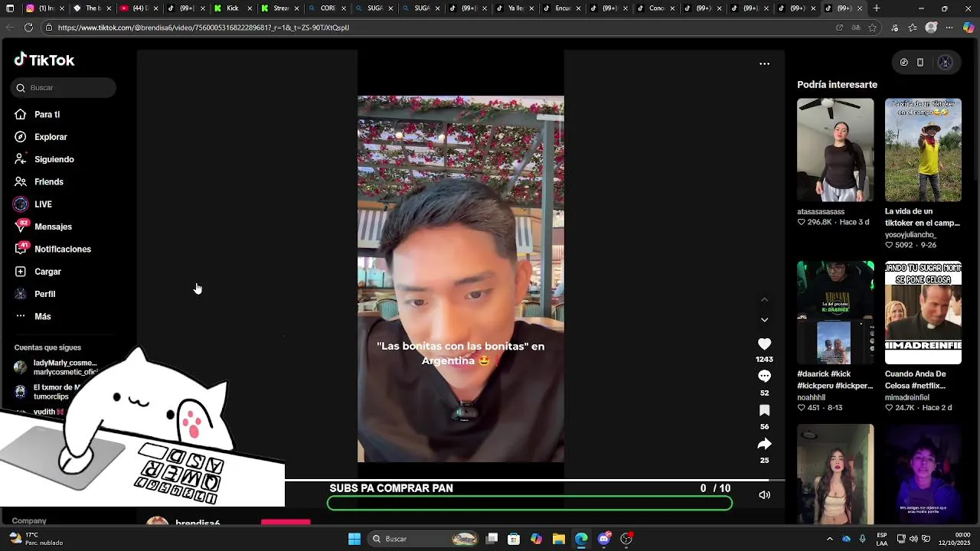The height and width of the screenshot is (551, 980).
Task: Open the weather widget showing 17°C
Action: click(36, 539)
